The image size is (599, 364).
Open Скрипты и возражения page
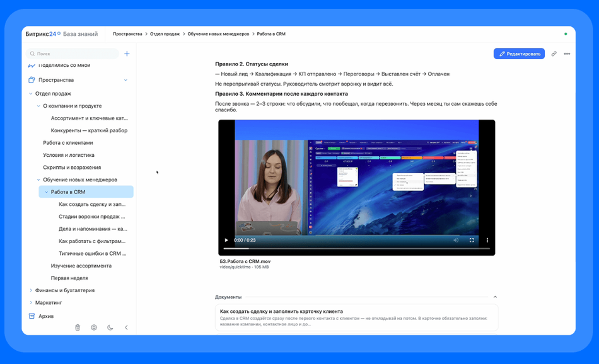72,167
